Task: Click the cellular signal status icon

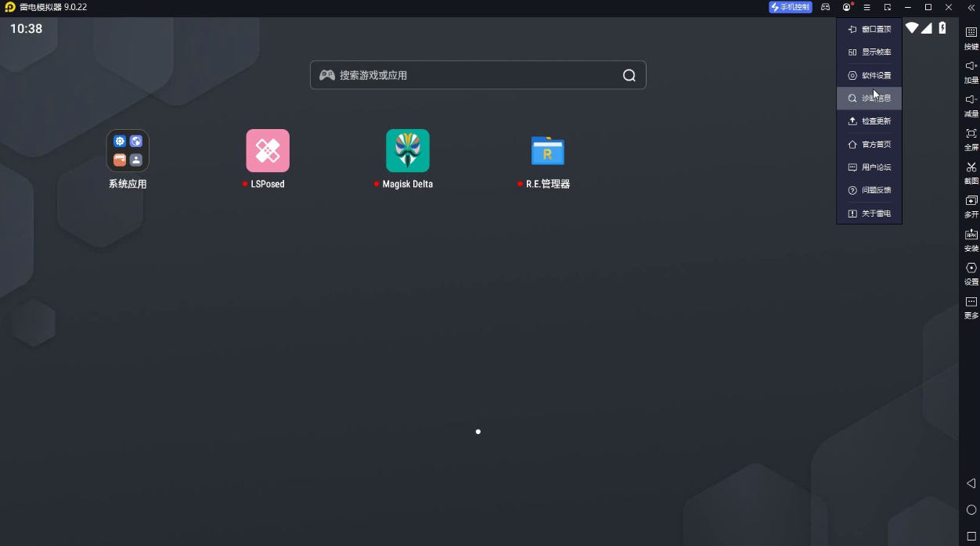Action: [927, 28]
